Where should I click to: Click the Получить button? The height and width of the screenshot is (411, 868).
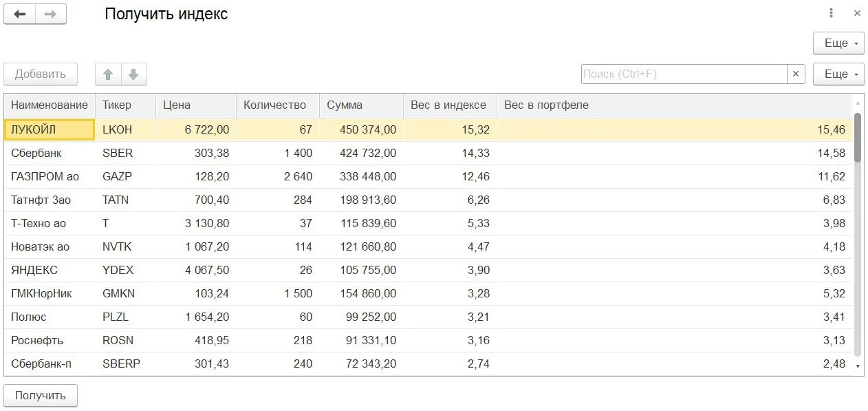click(41, 395)
